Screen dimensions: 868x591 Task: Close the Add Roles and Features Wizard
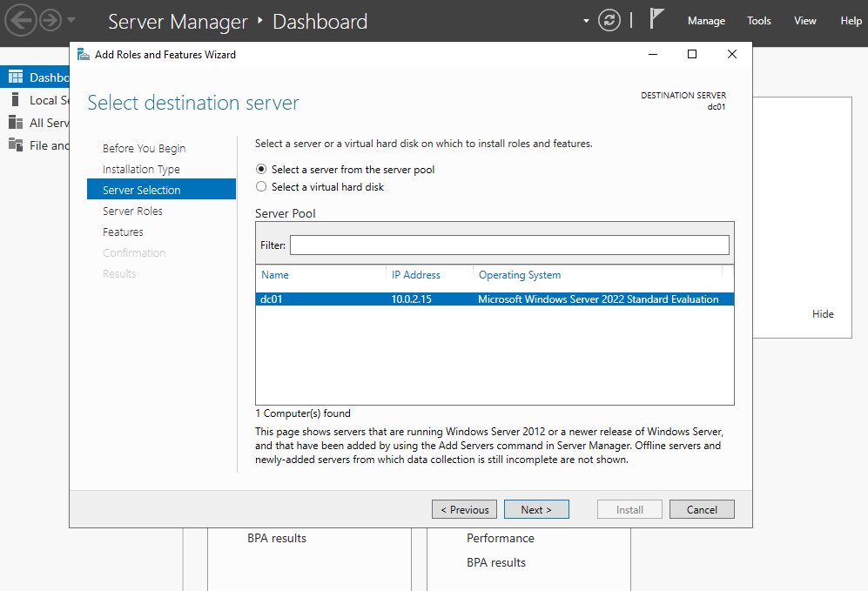(x=732, y=54)
